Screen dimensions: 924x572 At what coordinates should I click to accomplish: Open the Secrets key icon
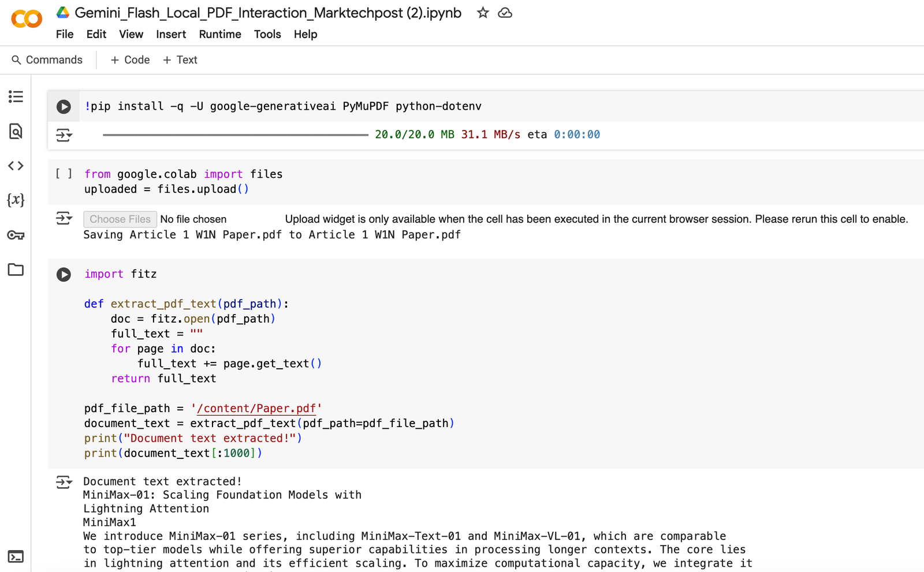tap(16, 235)
